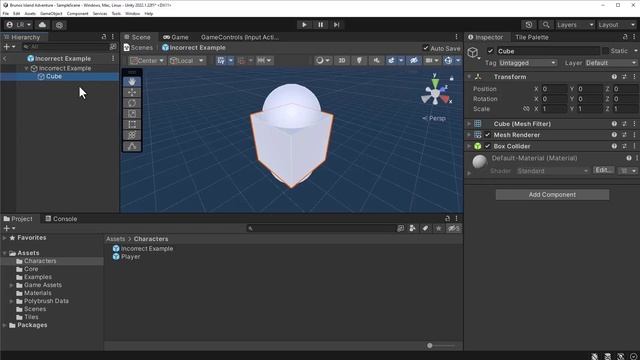Switch to the Tile Palette tab
The image size is (640, 360).
click(532, 37)
